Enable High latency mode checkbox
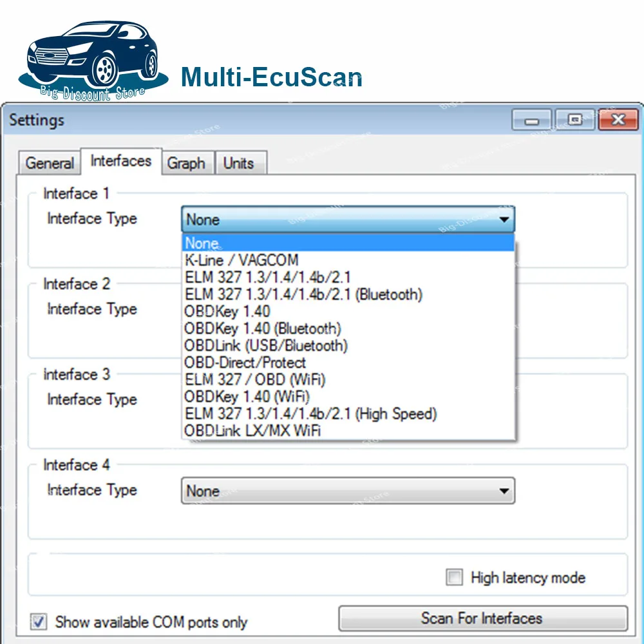 click(x=454, y=577)
